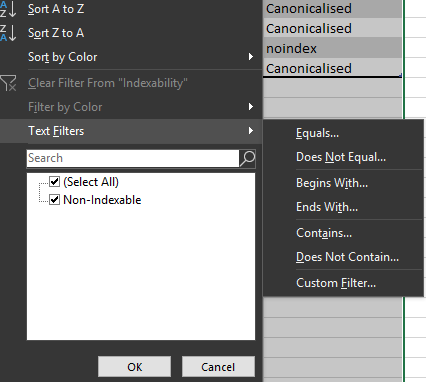426x382 pixels.
Task: Click the search magnifier icon
Action: point(248,158)
